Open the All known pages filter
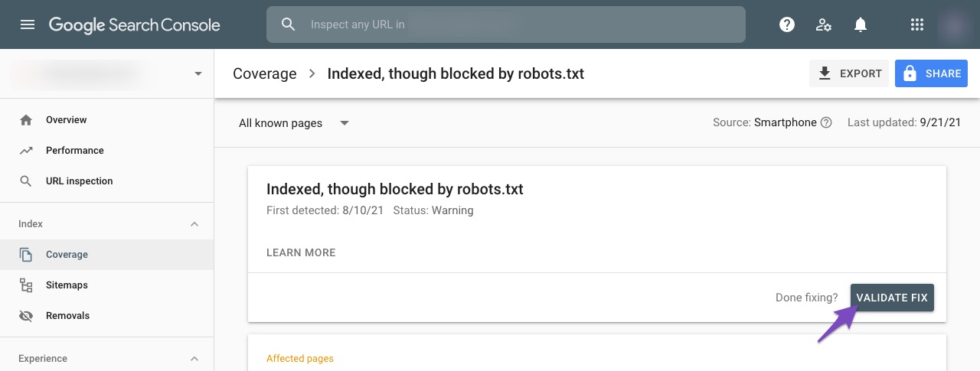 tap(294, 123)
